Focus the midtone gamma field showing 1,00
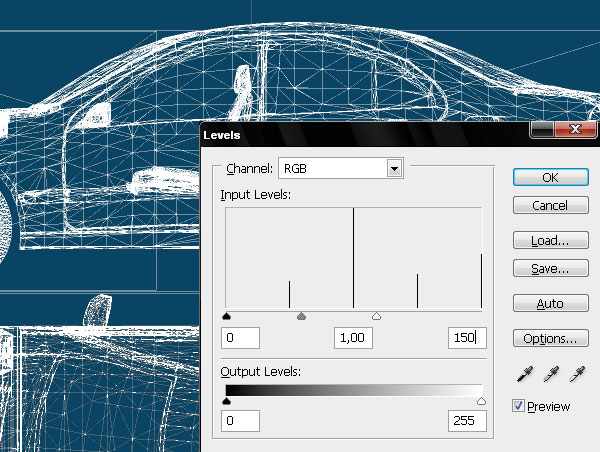The height and width of the screenshot is (452, 600). (x=352, y=338)
